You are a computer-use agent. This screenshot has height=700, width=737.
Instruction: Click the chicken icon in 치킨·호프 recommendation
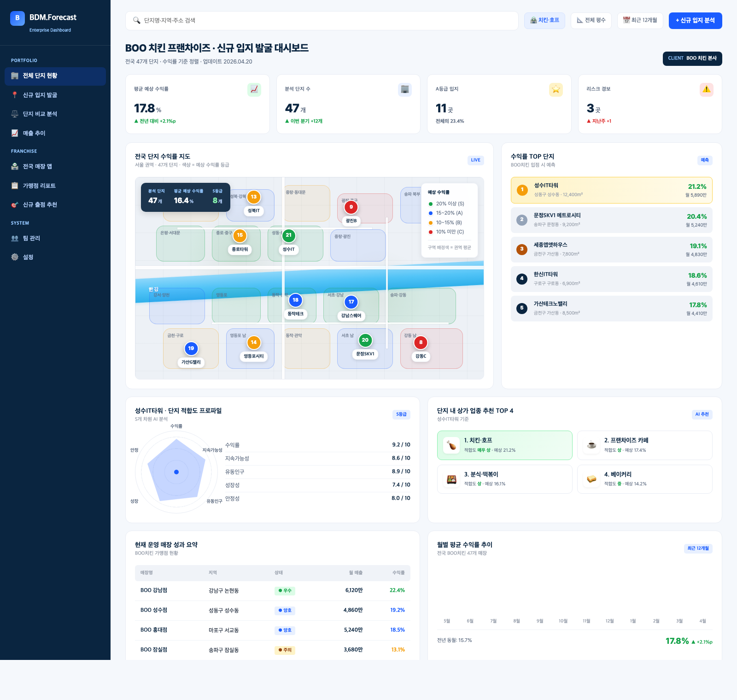452,445
